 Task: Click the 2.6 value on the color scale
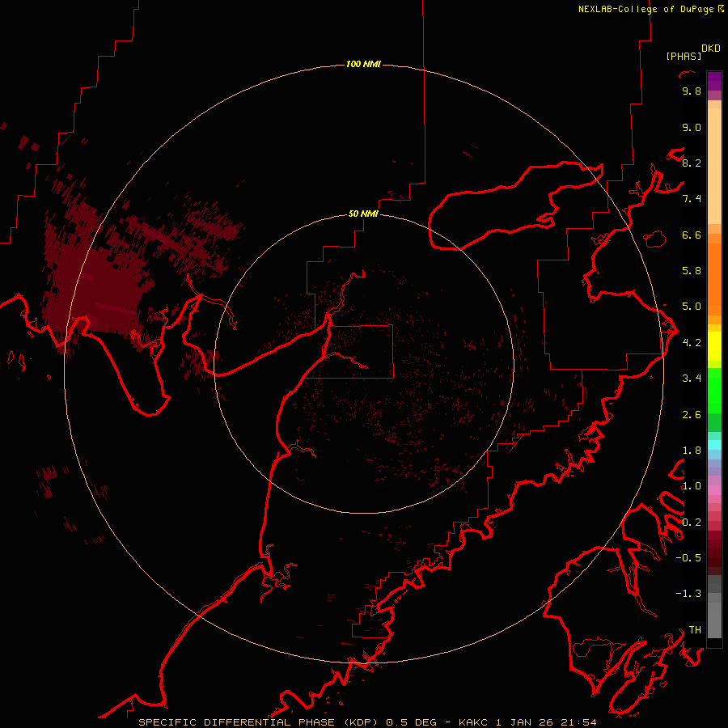click(x=692, y=415)
